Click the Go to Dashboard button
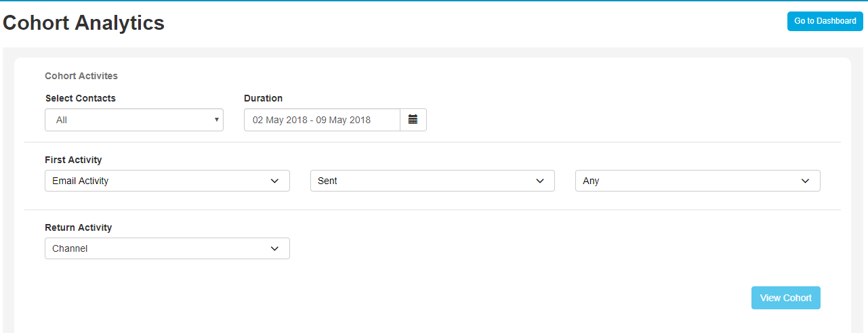The height and width of the screenshot is (333, 868). click(825, 21)
